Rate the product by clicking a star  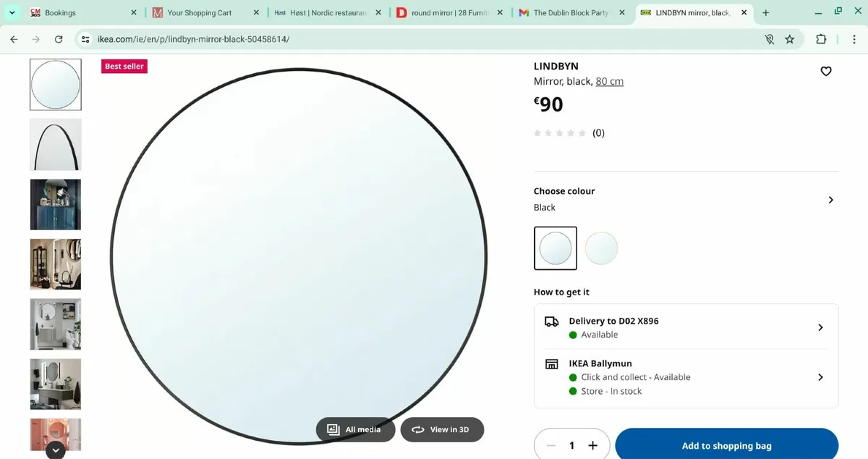coord(560,132)
